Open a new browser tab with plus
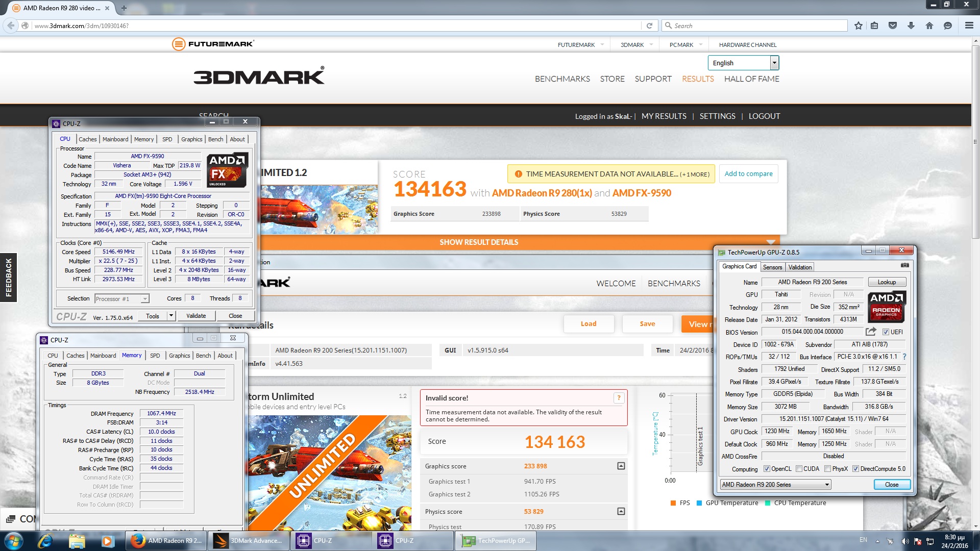980x551 pixels. pyautogui.click(x=124, y=8)
